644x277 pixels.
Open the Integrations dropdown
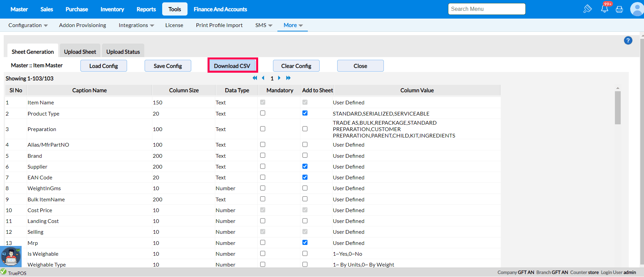click(136, 25)
